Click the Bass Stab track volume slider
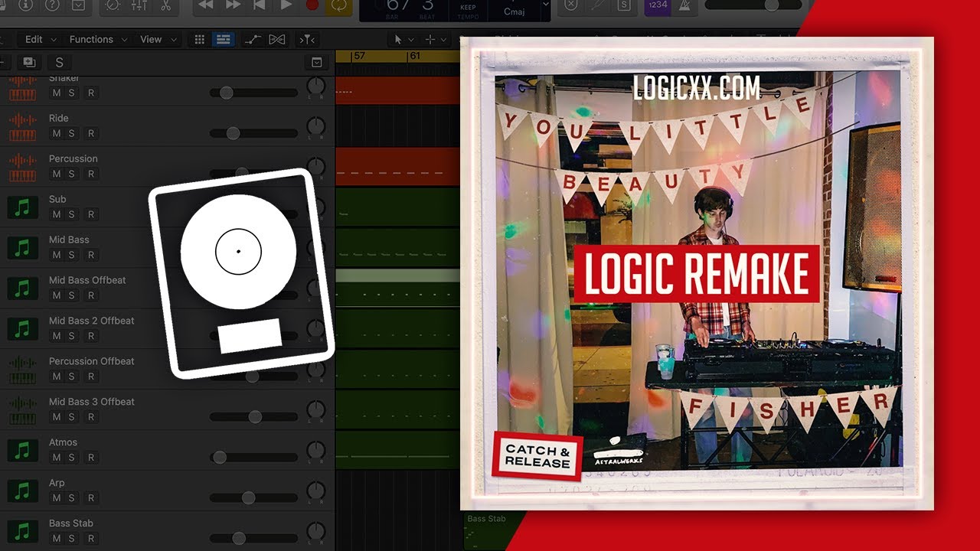Image resolution: width=980 pixels, height=551 pixels. (x=253, y=539)
